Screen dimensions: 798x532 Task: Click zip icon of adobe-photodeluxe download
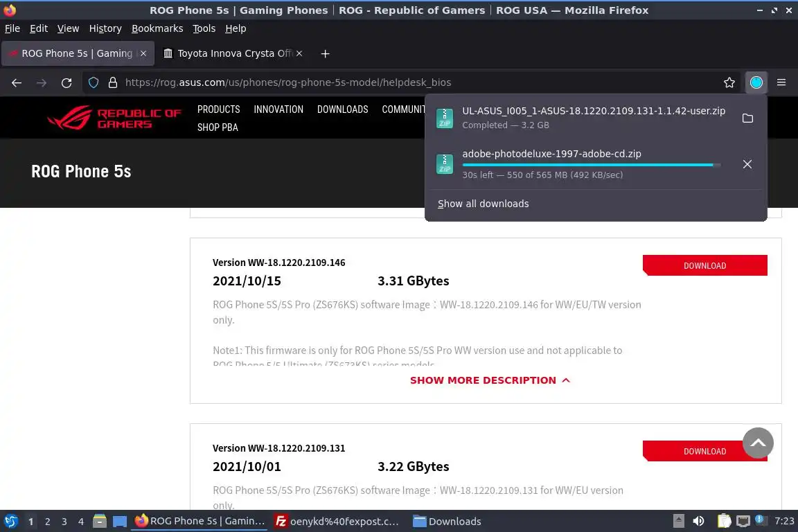click(445, 164)
